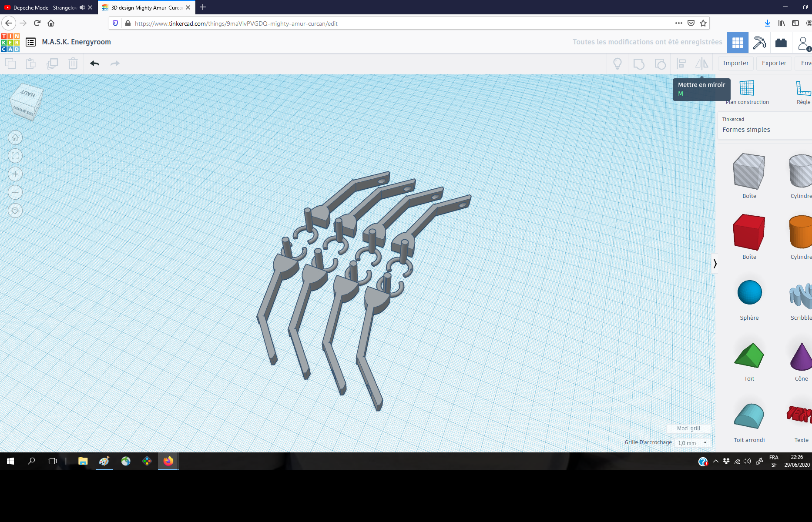Switch to the 3D design grid view
Image resolution: width=812 pixels, height=522 pixels.
tap(738, 43)
